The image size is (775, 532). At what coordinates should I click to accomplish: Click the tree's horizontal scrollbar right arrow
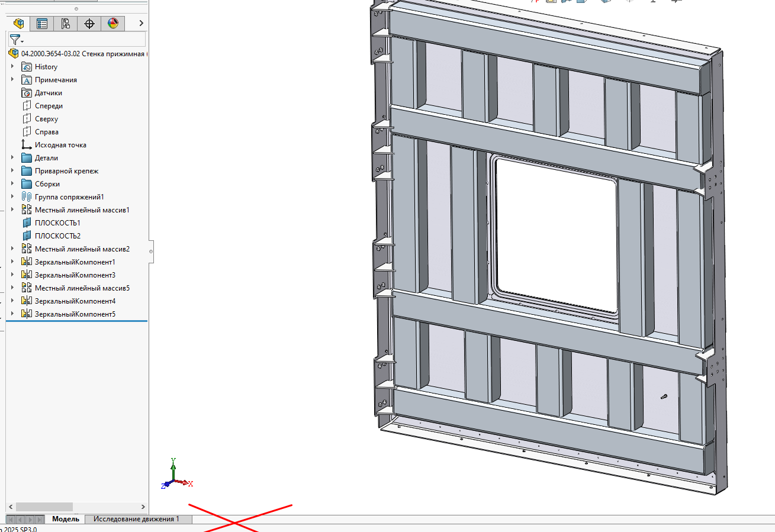(x=143, y=507)
